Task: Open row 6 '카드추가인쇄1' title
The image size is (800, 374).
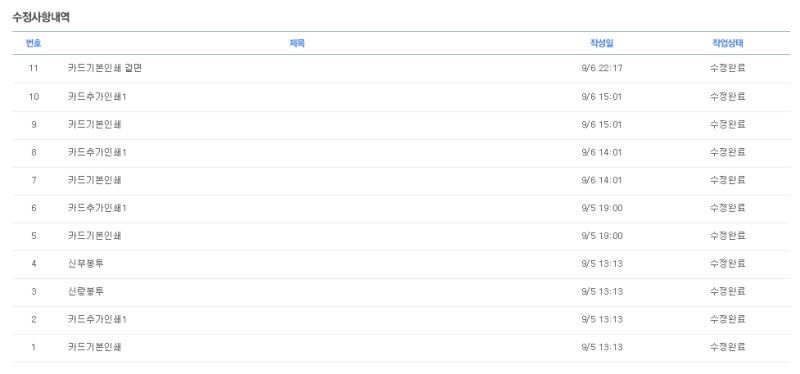Action: pyautogui.click(x=97, y=208)
